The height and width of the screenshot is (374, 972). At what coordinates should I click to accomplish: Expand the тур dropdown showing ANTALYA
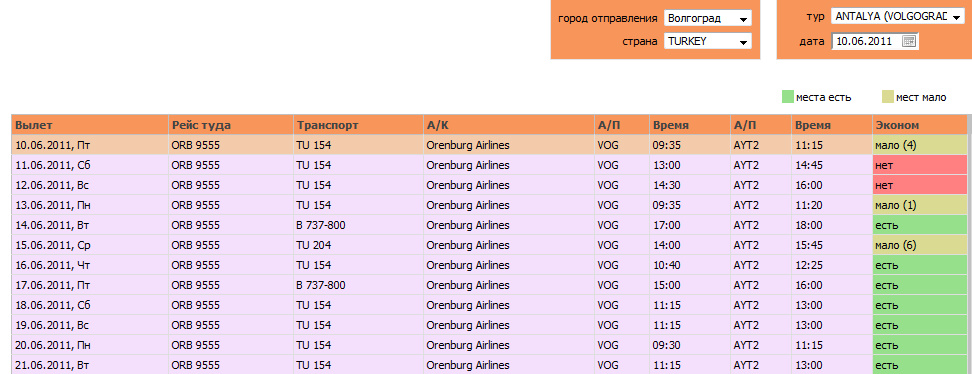coord(897,17)
